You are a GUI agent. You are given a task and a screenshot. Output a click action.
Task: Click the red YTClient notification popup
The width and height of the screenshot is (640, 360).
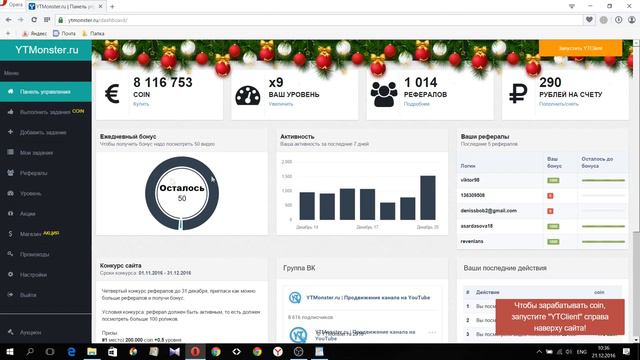tap(560, 317)
